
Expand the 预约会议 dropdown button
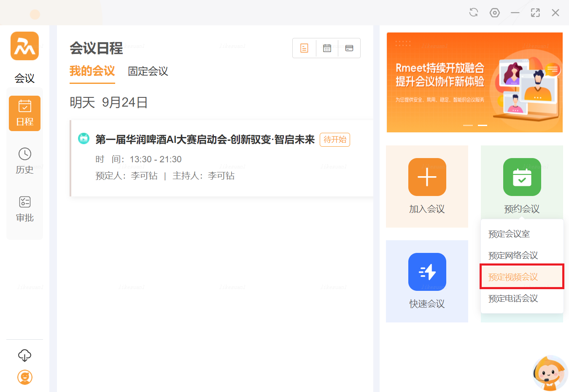(x=522, y=185)
